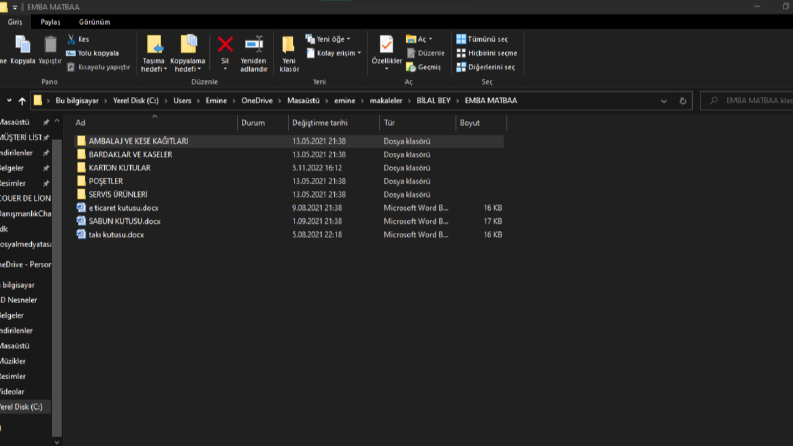This screenshot has width=793, height=446.
Task: Open the Yeni öğe dropdown
Action: pos(328,39)
